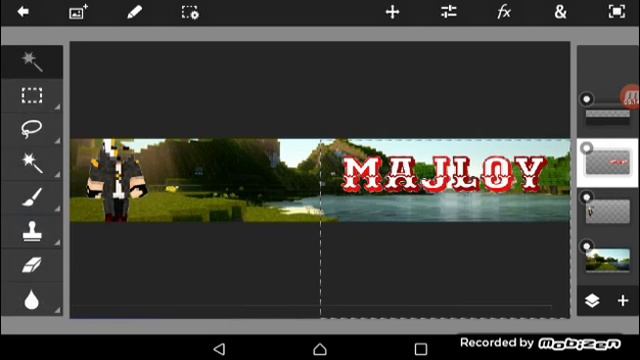Select the blur droplet tool
Screen dimensions: 640x360
(31, 299)
